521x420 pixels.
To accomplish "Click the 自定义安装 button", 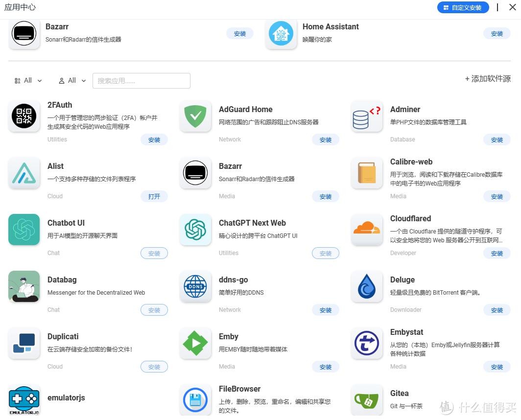I will [x=463, y=7].
